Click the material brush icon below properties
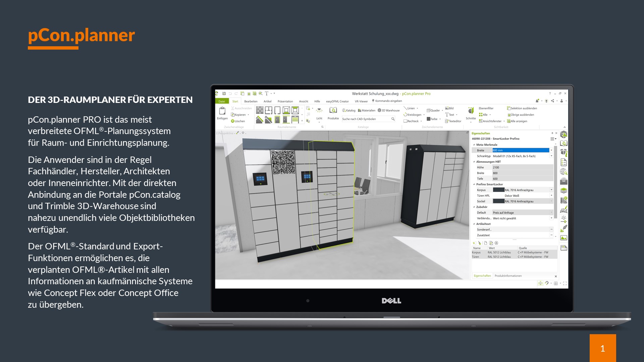Screen dimensions: 644x362 pos(480,243)
